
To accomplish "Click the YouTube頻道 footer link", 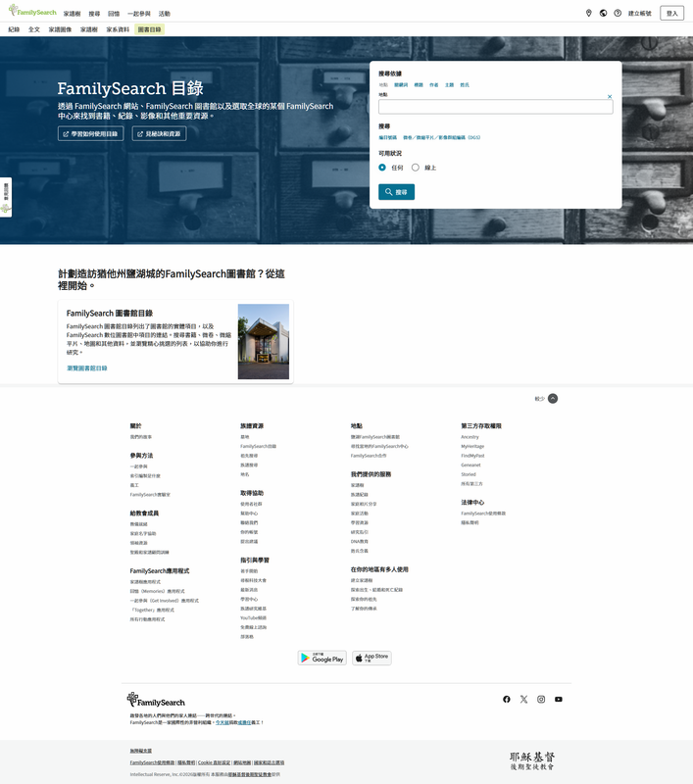I will [254, 618].
